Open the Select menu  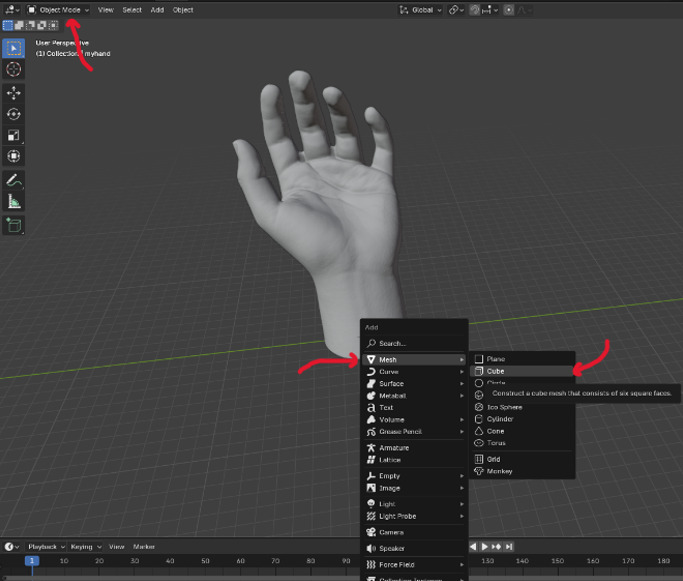click(x=132, y=10)
